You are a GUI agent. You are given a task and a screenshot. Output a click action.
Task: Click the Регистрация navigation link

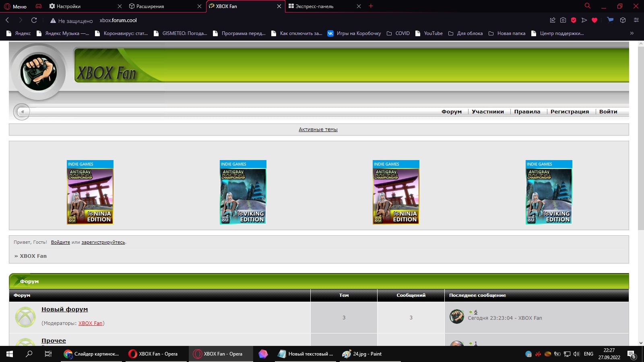pos(570,112)
